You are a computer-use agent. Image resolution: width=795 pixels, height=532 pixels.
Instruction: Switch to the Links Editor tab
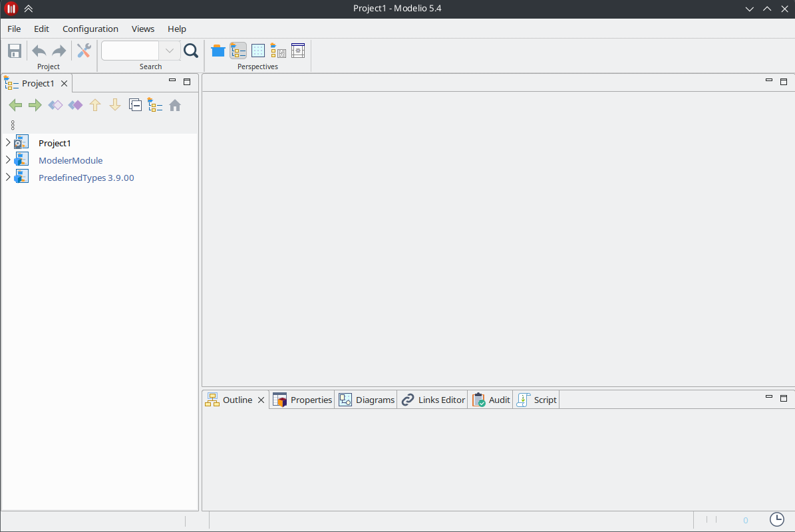coord(433,400)
